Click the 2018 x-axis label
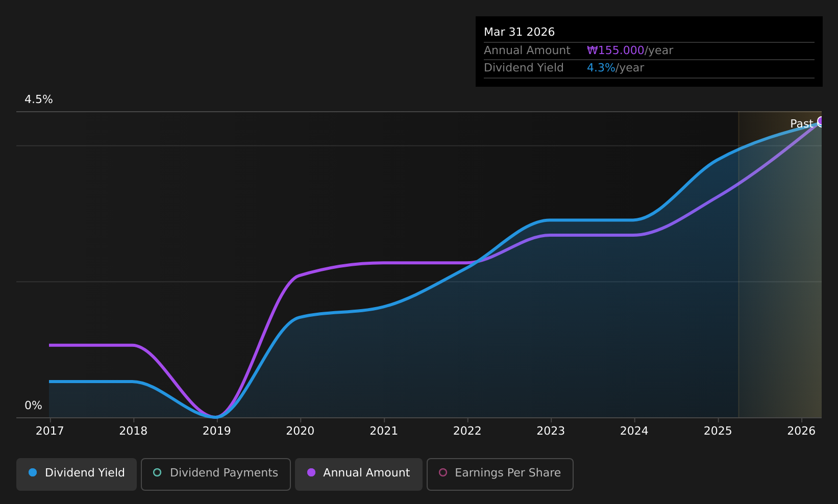Screen dimensions: 838x504 133,431
